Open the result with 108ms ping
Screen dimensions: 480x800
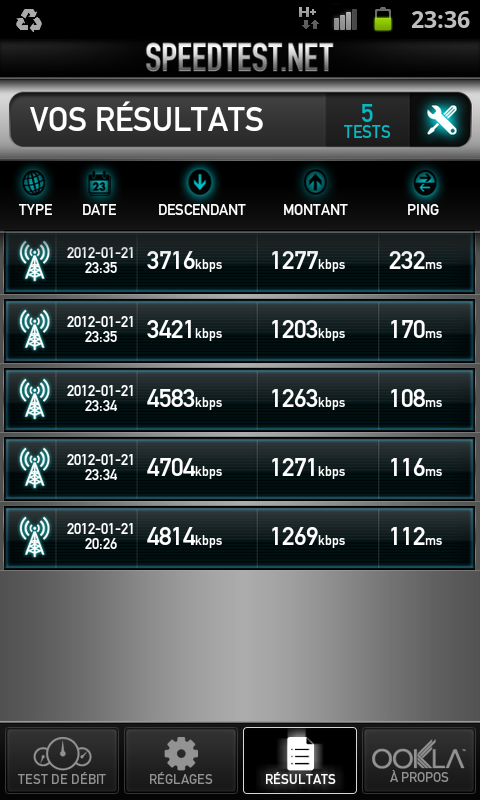click(240, 399)
